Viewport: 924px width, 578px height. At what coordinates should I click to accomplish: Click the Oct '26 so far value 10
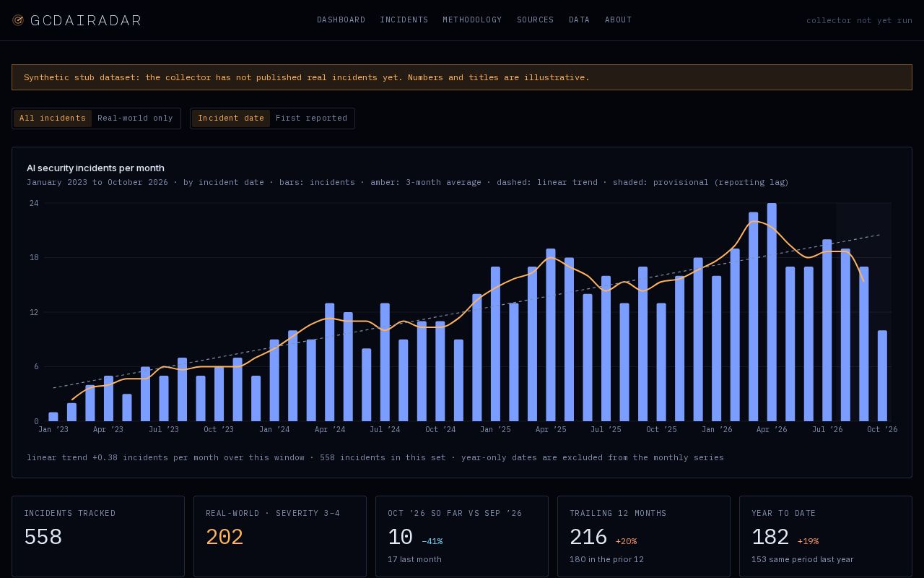(400, 538)
